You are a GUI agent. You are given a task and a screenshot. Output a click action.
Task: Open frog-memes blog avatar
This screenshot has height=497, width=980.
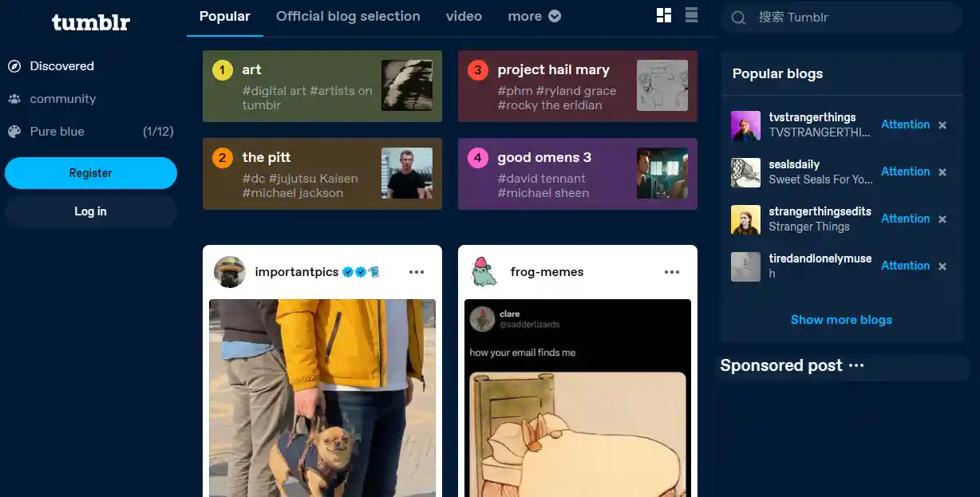click(485, 272)
